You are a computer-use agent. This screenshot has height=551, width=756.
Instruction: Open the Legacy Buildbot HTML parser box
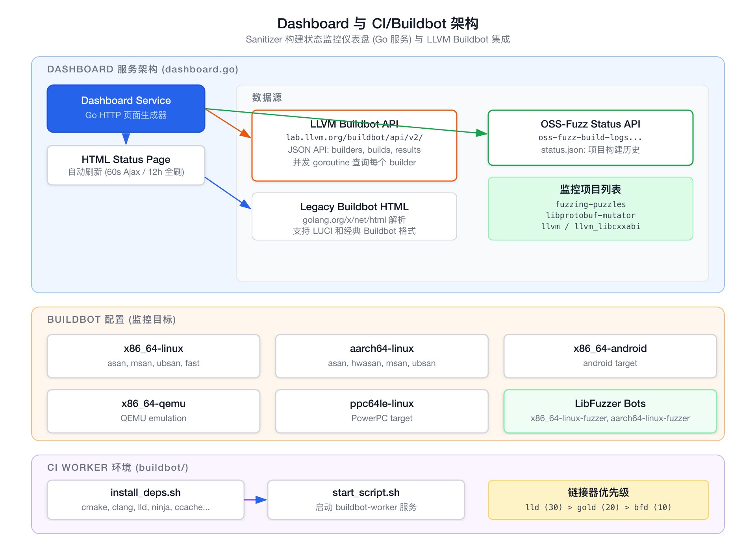click(x=353, y=216)
